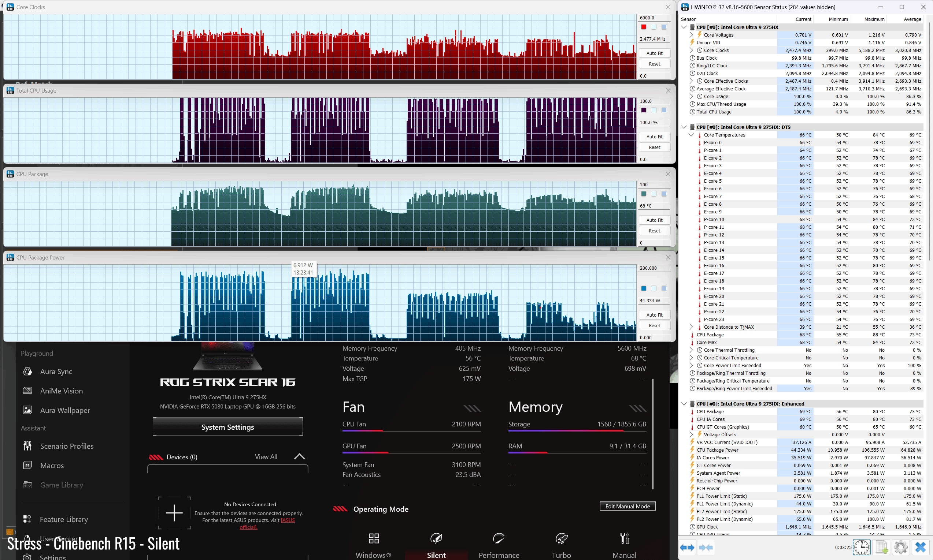
Task: Open Macros from the sidebar
Action: 52,465
